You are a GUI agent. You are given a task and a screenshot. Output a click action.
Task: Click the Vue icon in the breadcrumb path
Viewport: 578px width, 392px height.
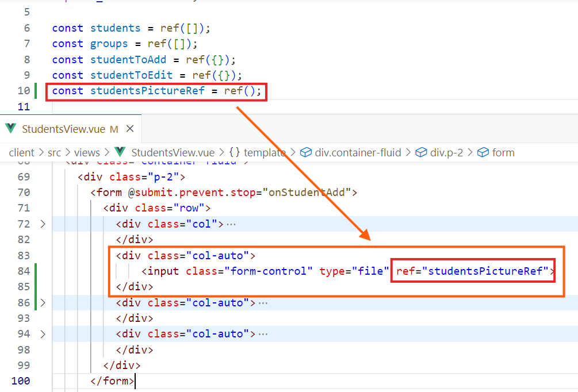[x=120, y=152]
